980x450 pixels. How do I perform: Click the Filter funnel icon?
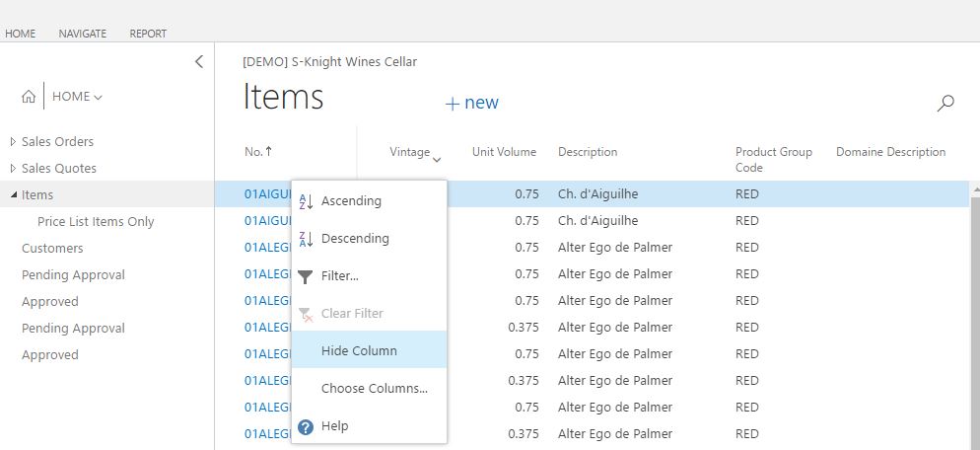coord(305,276)
